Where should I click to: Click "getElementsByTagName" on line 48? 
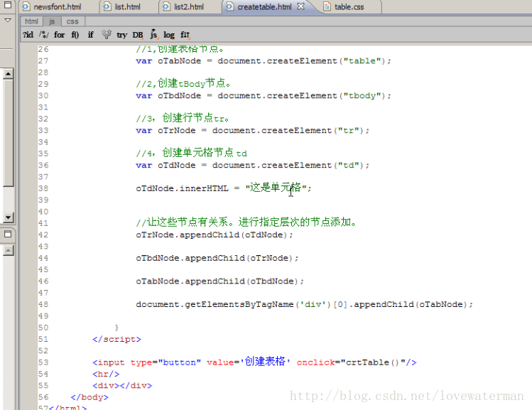(x=239, y=304)
